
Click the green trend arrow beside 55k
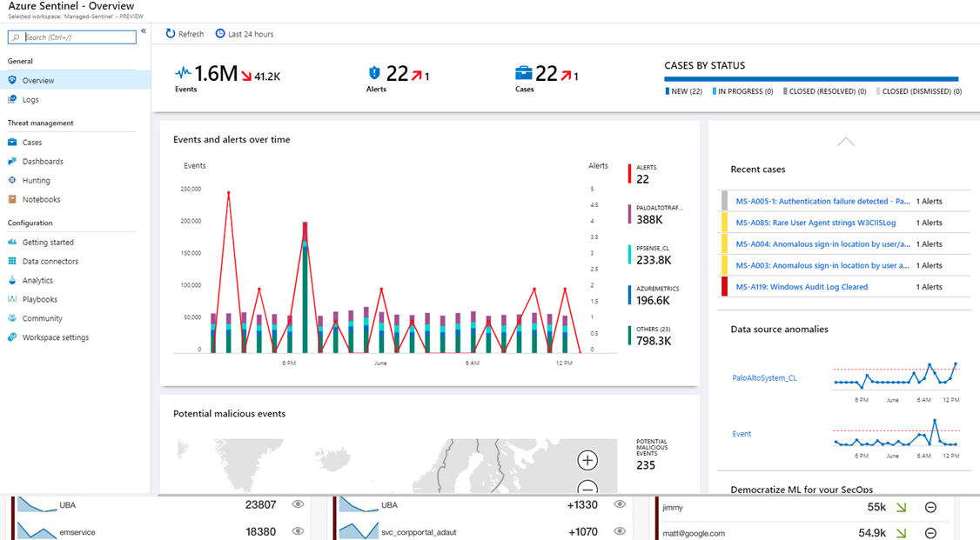[x=902, y=508]
